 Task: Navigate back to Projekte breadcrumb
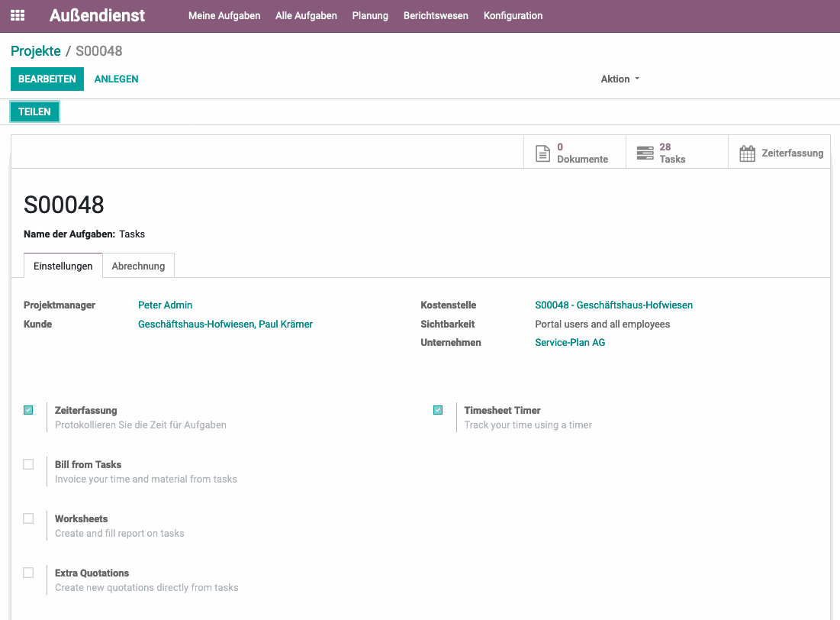[36, 51]
